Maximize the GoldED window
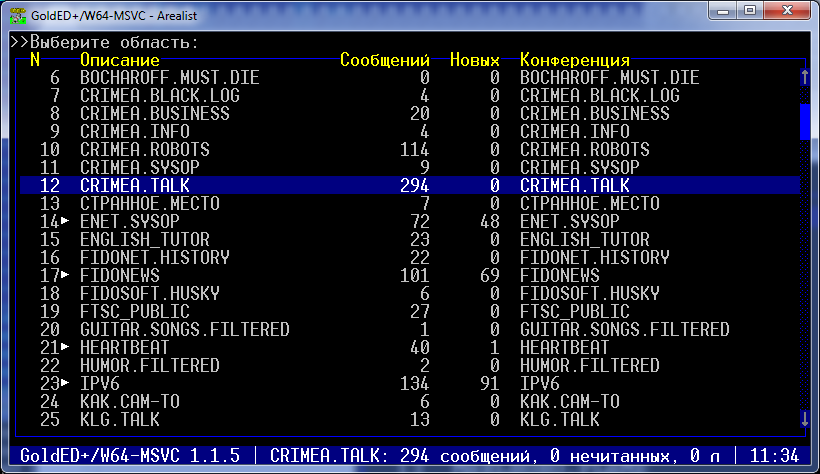This screenshot has width=820, height=474. tap(750, 10)
